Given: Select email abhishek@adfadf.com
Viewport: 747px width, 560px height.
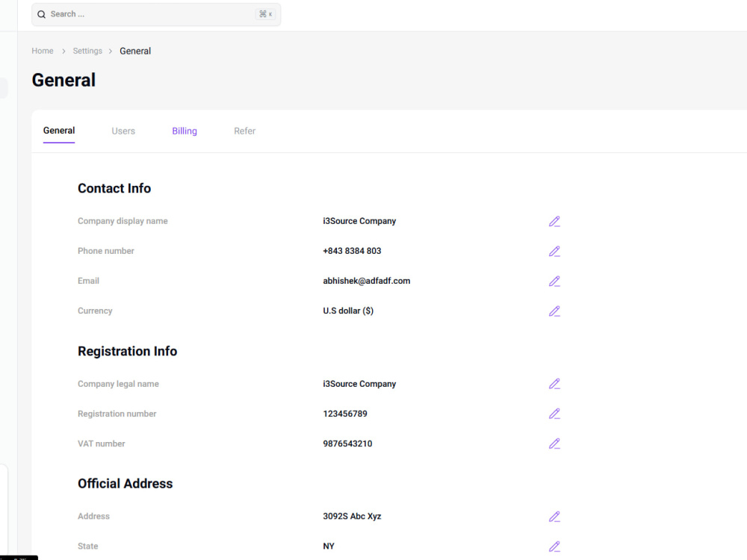Looking at the screenshot, I should click(x=366, y=281).
